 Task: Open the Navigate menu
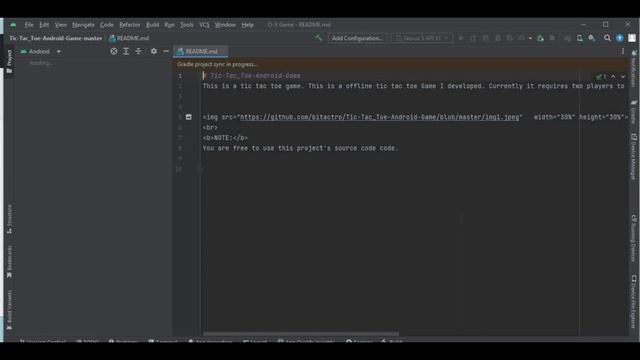coord(83,25)
